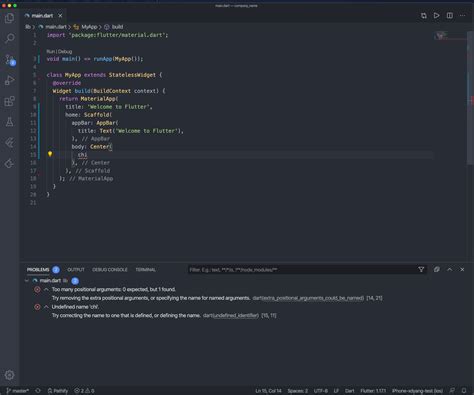Click 'Try correcting the name' hint text
The width and height of the screenshot is (474, 395).
[x=126, y=315]
